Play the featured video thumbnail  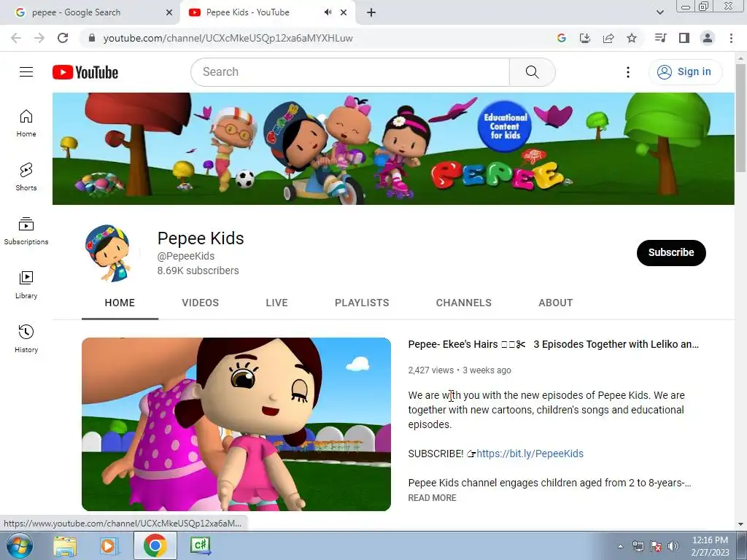click(x=236, y=424)
